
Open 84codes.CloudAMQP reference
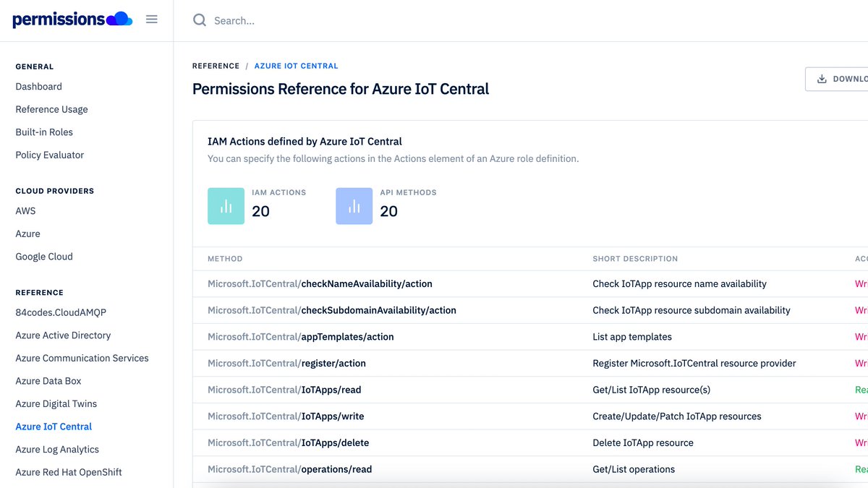[x=61, y=312]
